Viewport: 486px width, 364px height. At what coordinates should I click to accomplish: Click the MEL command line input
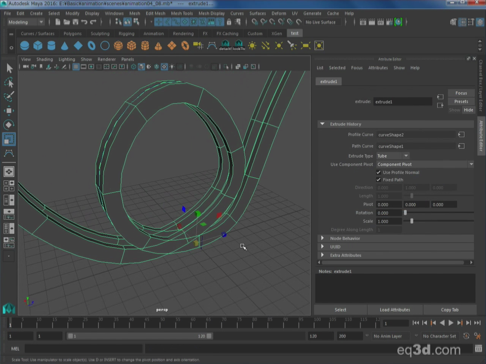(84, 349)
